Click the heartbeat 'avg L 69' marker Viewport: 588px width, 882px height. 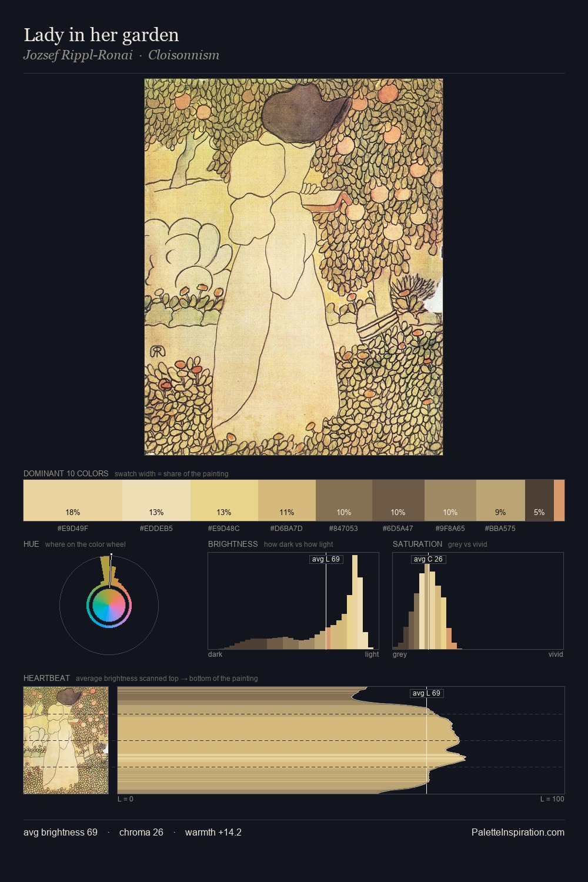point(426,693)
